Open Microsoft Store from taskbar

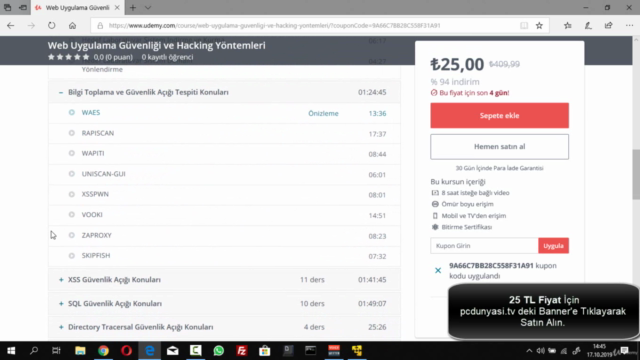264,351
